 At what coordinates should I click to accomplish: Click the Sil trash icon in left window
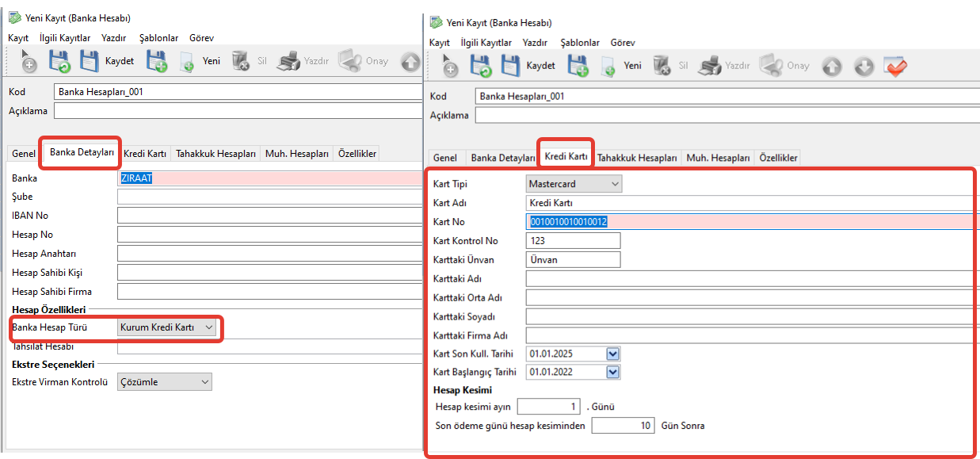[x=240, y=62]
